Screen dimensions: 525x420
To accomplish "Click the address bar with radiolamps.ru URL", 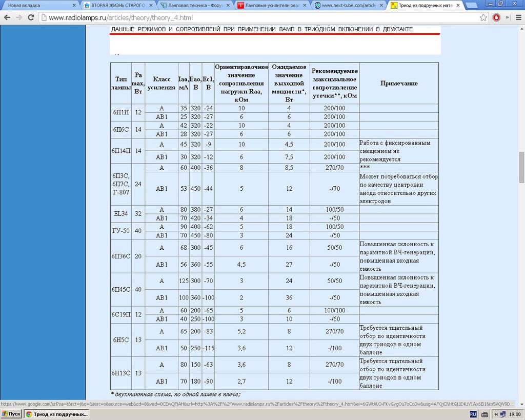I will coord(256,17).
